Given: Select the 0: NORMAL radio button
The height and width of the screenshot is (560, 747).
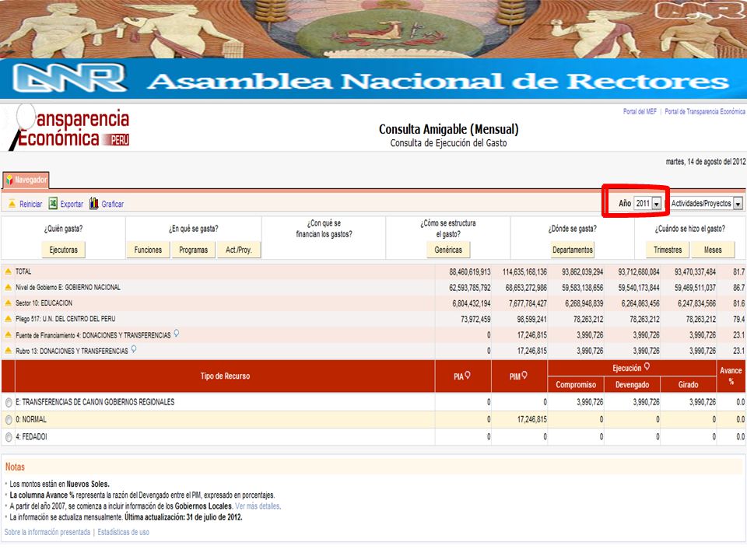Looking at the screenshot, I should [x=9, y=420].
